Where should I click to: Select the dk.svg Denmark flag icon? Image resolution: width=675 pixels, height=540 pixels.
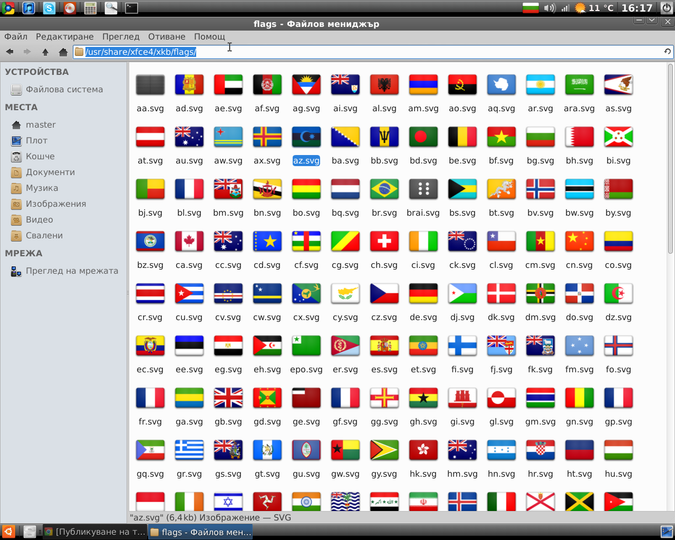(501, 294)
